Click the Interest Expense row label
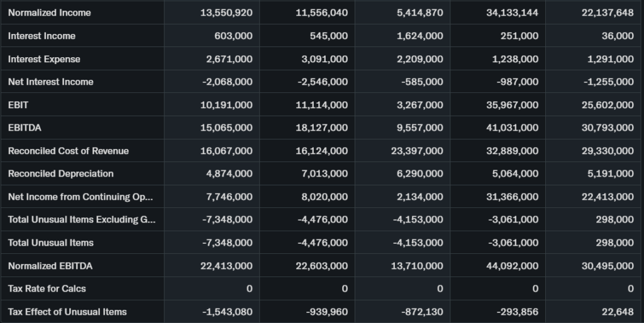 coord(44,59)
